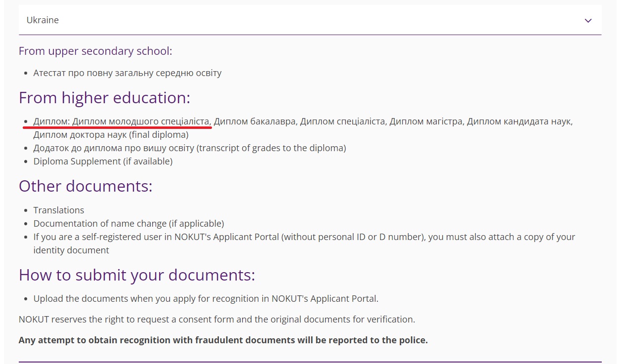
Task: Click the 'How to submit your documents:' heading
Action: [137, 275]
